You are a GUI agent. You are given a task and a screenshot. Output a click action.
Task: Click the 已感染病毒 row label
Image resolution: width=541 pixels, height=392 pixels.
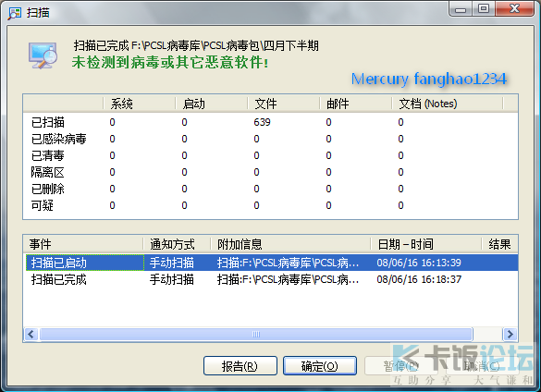click(x=58, y=139)
